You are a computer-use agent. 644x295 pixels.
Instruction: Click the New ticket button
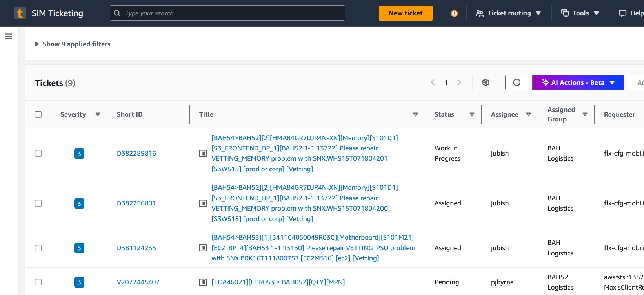coord(406,13)
